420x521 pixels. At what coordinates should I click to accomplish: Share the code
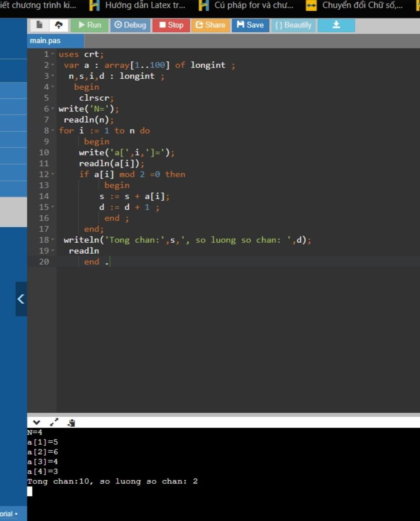tap(210, 25)
